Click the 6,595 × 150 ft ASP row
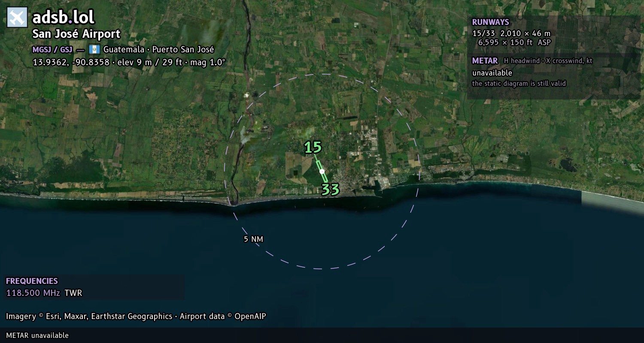The image size is (644, 343). pyautogui.click(x=514, y=42)
